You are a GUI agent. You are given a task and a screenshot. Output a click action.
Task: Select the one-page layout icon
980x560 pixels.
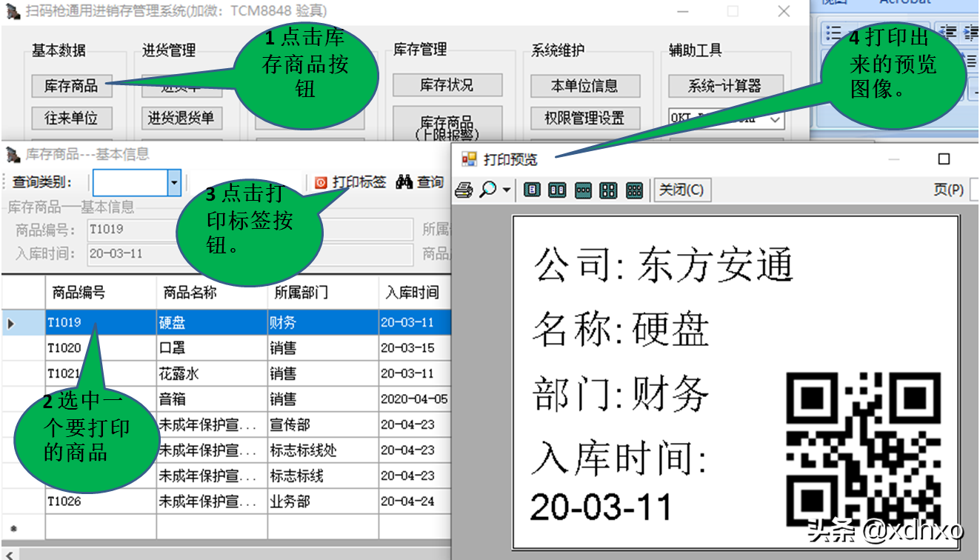532,190
